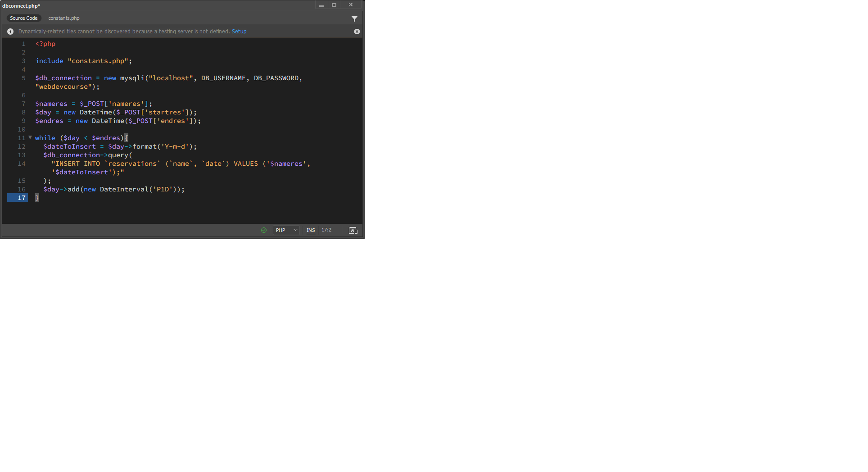Screen dimensions: 868x472
Task: Toggle INS insert mode indicator
Action: 311,230
